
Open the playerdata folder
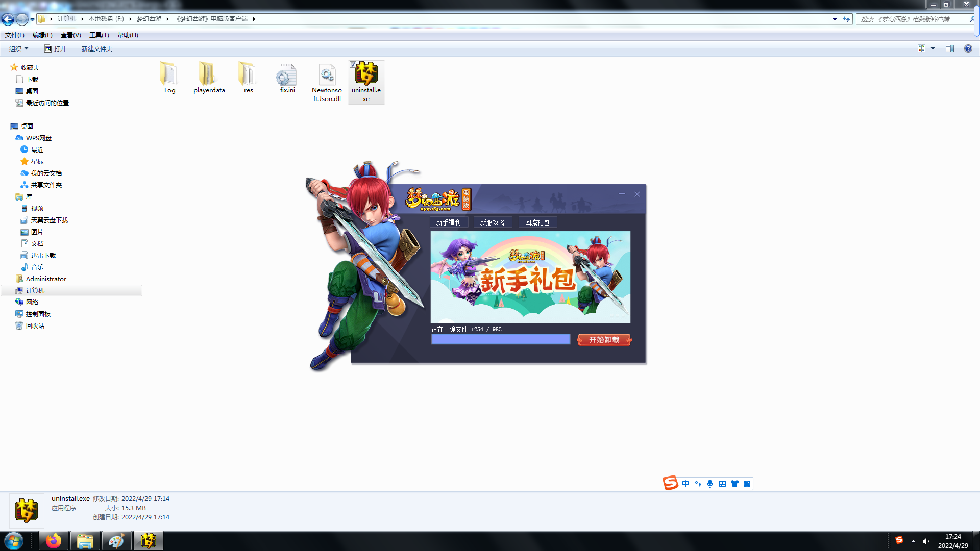pos(209,78)
